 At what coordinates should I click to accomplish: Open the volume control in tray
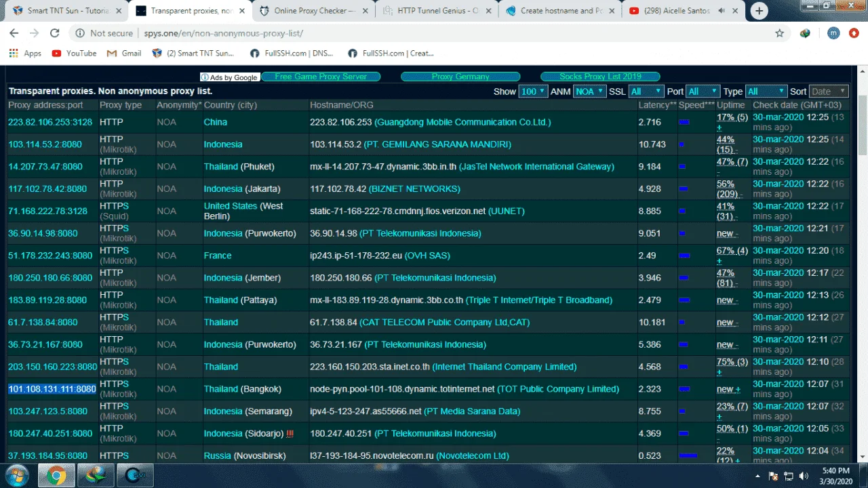point(804,476)
